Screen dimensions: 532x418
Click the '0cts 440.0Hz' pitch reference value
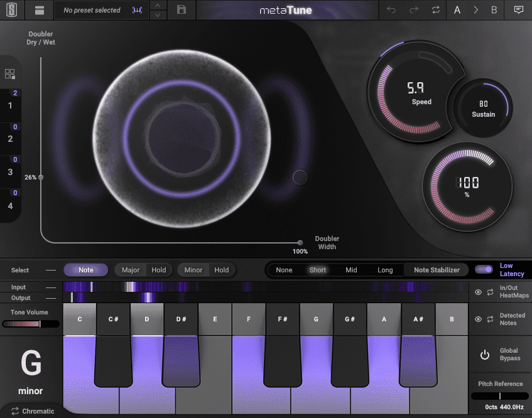click(x=504, y=407)
